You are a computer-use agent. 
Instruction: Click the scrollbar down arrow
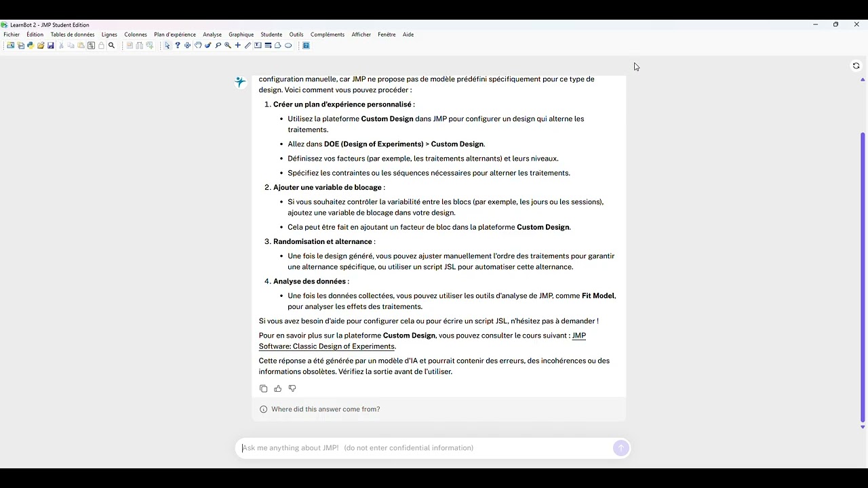tap(863, 427)
